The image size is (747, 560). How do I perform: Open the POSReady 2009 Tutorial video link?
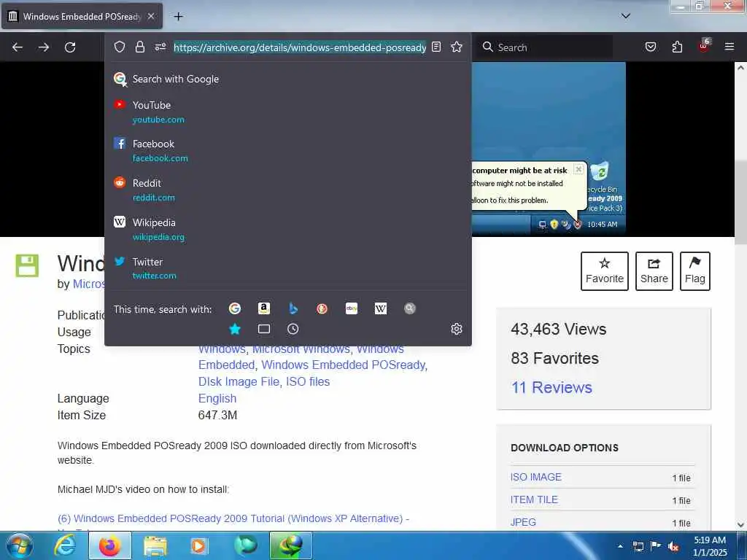coord(233,518)
